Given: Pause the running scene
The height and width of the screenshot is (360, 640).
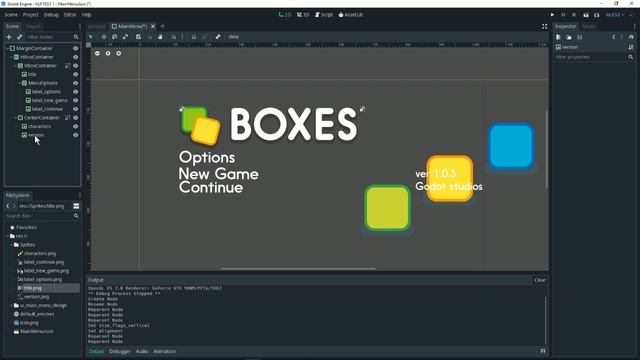Looking at the screenshot, I should point(563,15).
